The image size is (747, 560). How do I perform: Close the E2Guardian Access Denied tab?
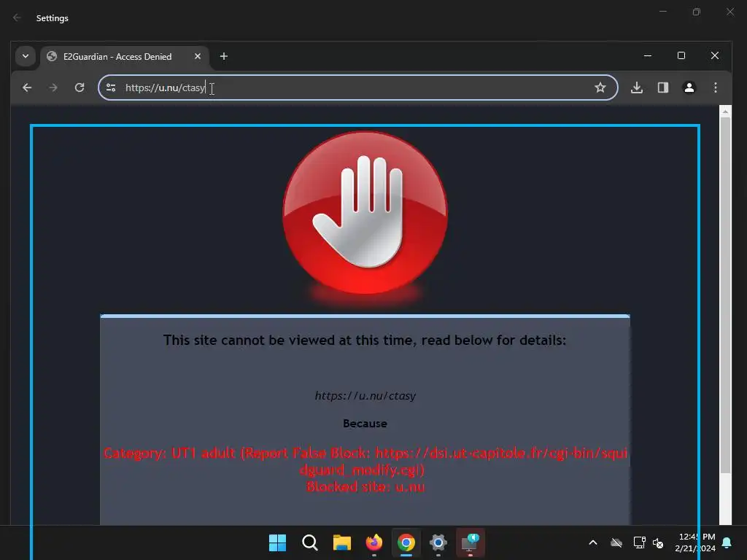pyautogui.click(x=198, y=56)
